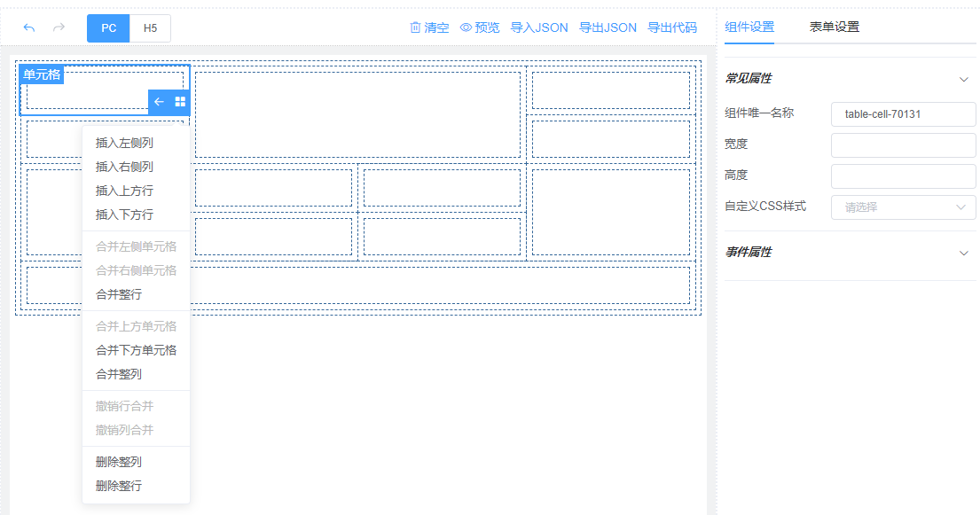Open the 自定义CSS样式 dropdown

pos(903,207)
